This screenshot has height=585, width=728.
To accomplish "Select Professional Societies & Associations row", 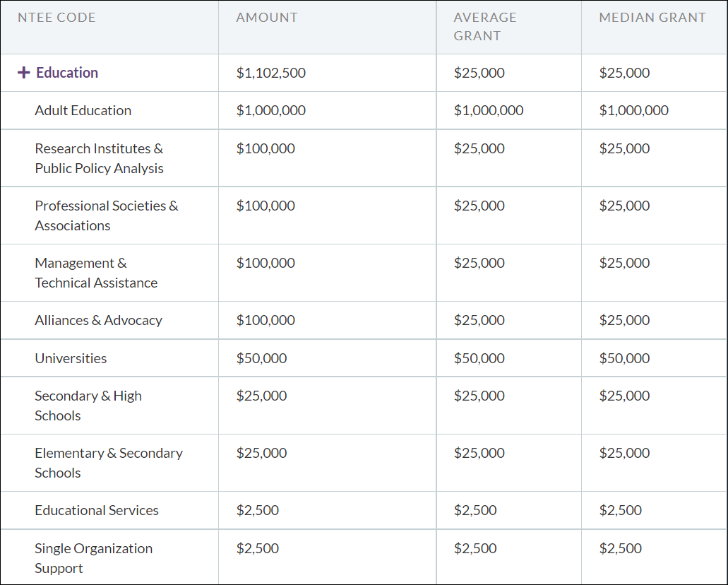I will (x=106, y=215).
